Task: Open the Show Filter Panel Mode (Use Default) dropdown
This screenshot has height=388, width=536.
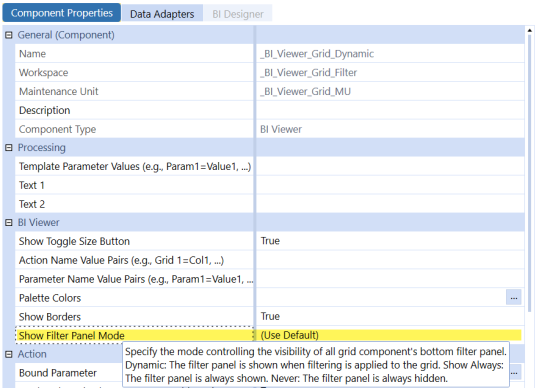Action: [390, 335]
